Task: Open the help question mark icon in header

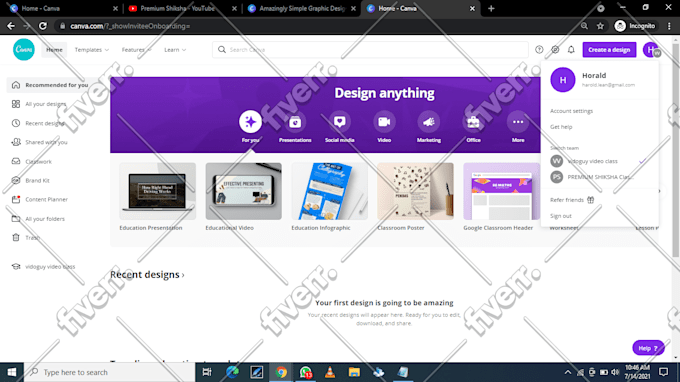Action: (x=539, y=49)
